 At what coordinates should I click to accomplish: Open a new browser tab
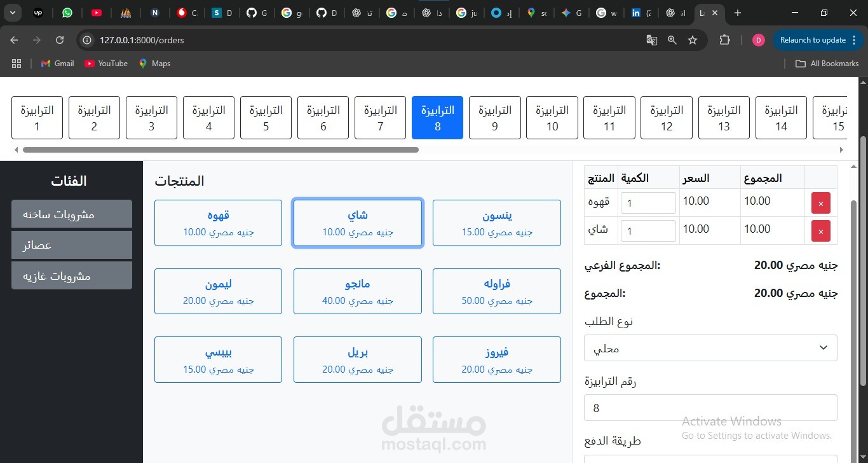coord(737,13)
